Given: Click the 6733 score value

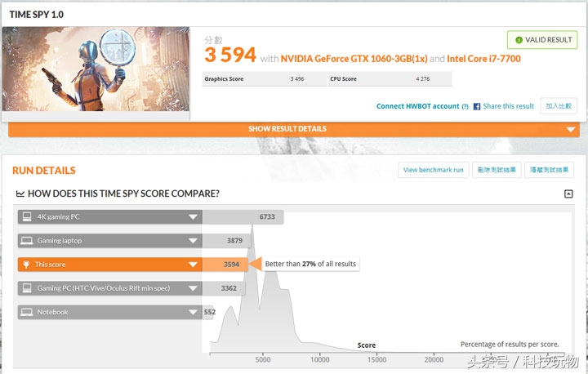Looking at the screenshot, I should point(267,217).
